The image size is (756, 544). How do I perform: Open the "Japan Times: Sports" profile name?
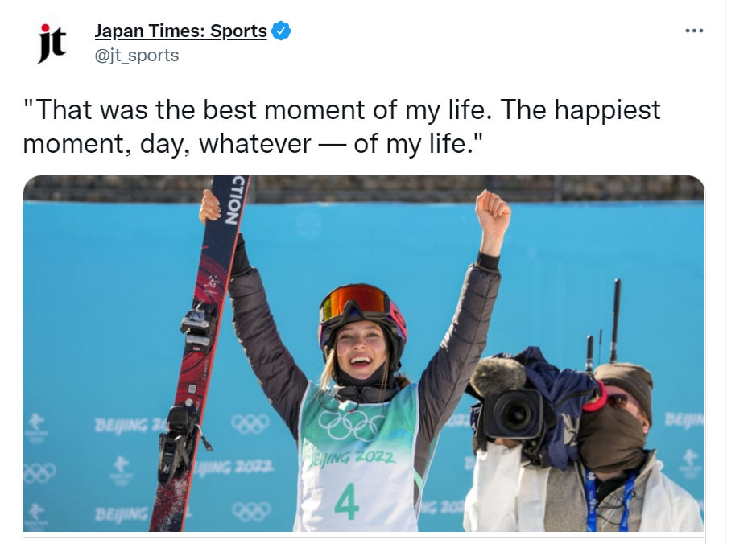[x=180, y=31]
